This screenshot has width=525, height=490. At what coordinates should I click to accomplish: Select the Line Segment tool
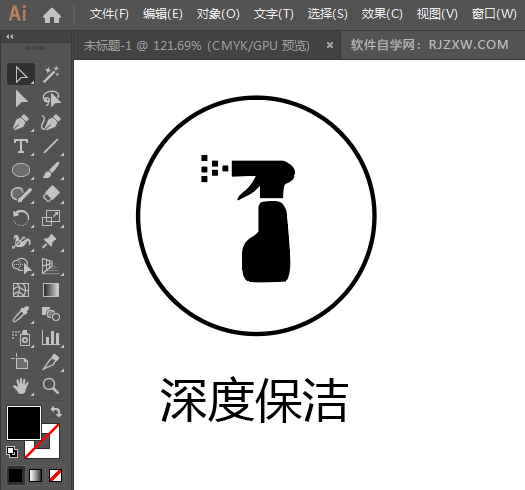point(51,146)
